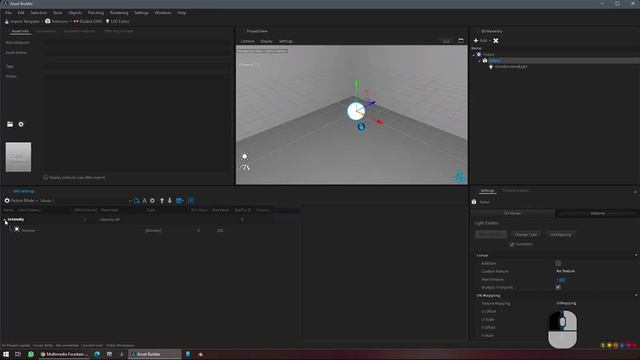Collapse the Sphere node in the hierarchy tree
The height and width of the screenshot is (360, 640).
(480, 61)
